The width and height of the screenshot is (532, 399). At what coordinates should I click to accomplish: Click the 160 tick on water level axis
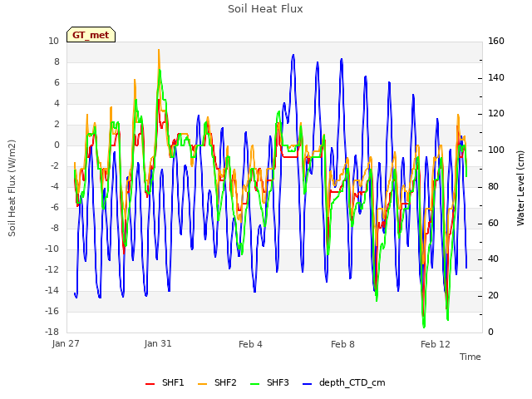[496, 42]
